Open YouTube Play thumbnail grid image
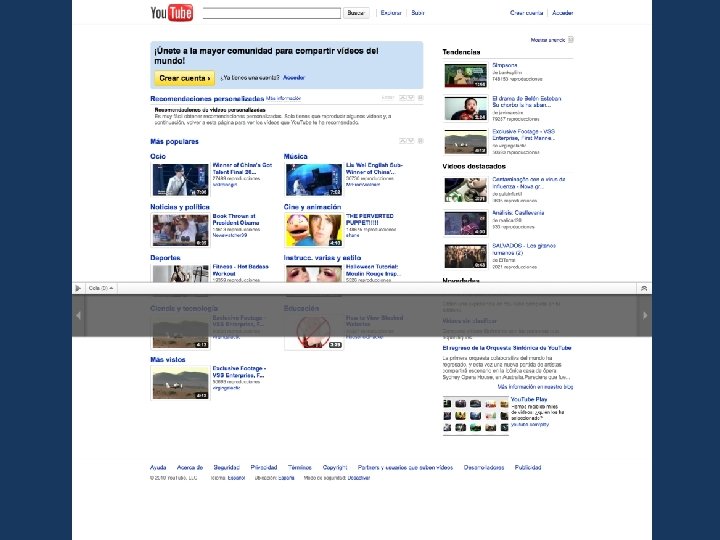 tap(476, 416)
